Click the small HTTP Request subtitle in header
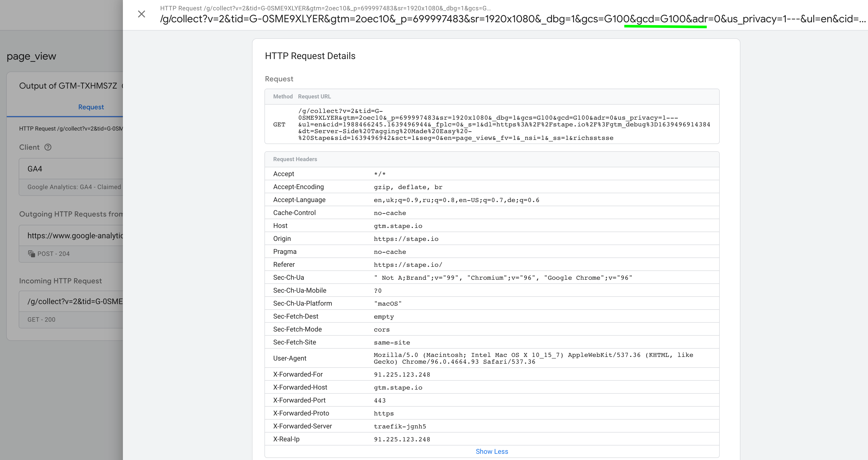Viewport: 868px width, 460px height. (325, 8)
